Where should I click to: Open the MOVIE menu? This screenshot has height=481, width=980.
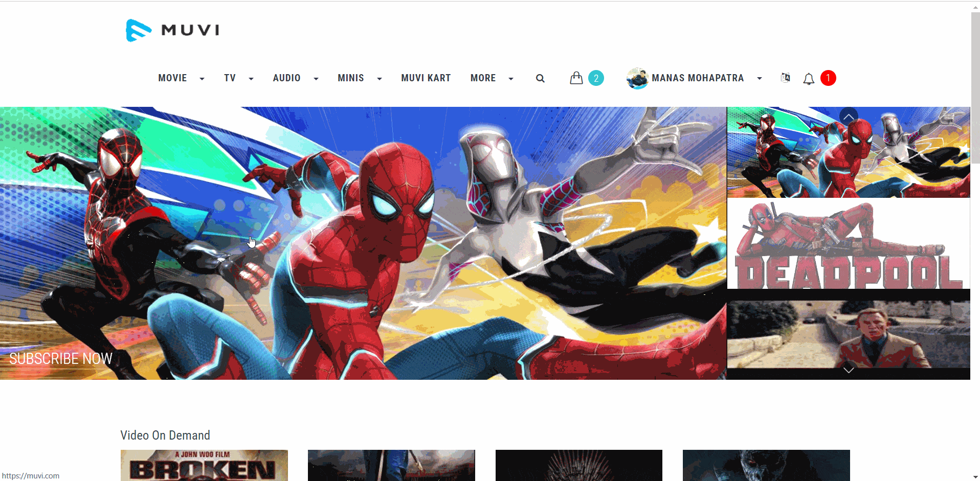172,78
